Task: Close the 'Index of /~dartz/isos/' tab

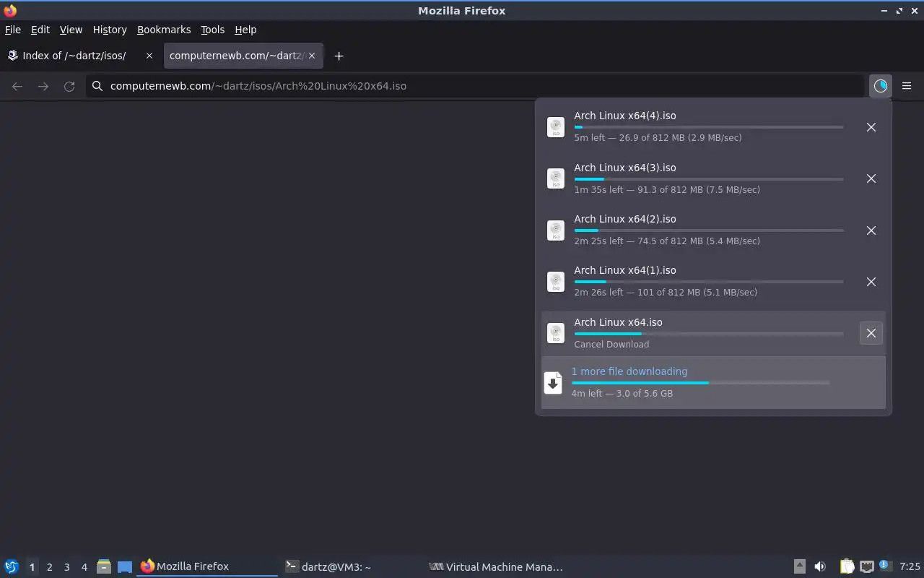Action: pyautogui.click(x=149, y=56)
